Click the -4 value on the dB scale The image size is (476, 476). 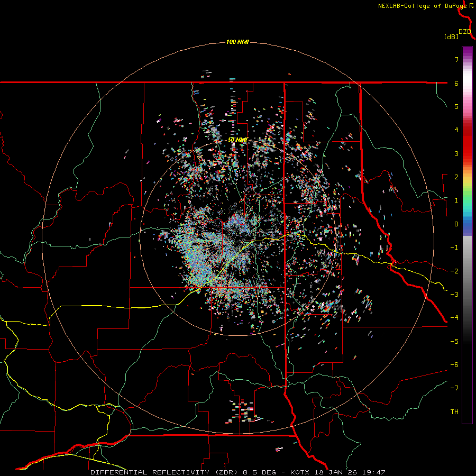coord(454,318)
